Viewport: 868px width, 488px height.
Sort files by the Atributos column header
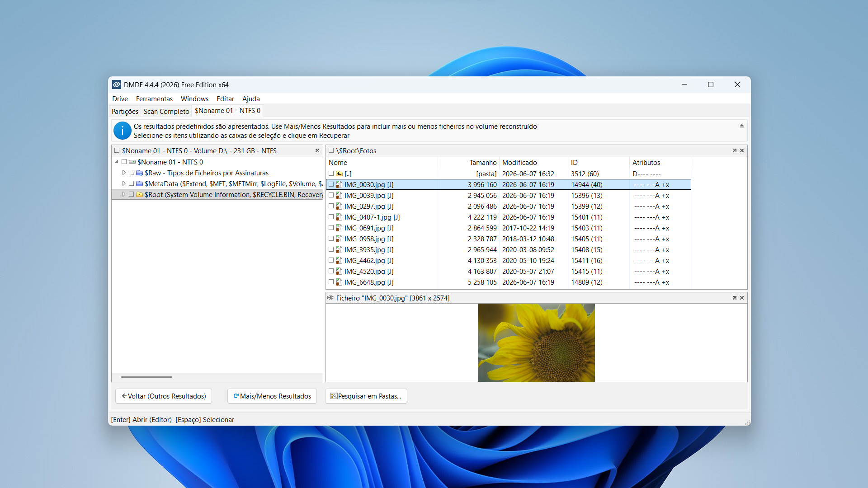[x=660, y=163]
